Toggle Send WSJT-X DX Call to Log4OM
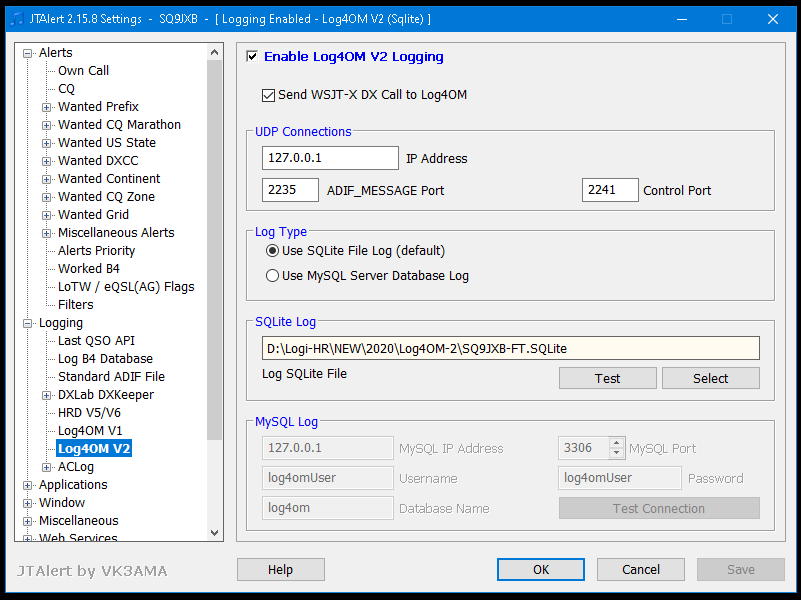The image size is (801, 600). 268,95
